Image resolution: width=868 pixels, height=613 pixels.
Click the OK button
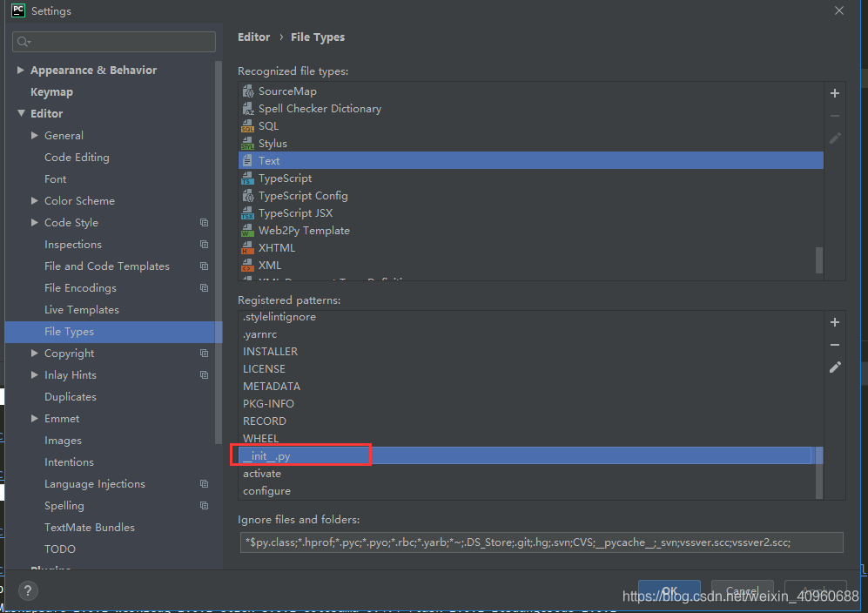pos(670,591)
